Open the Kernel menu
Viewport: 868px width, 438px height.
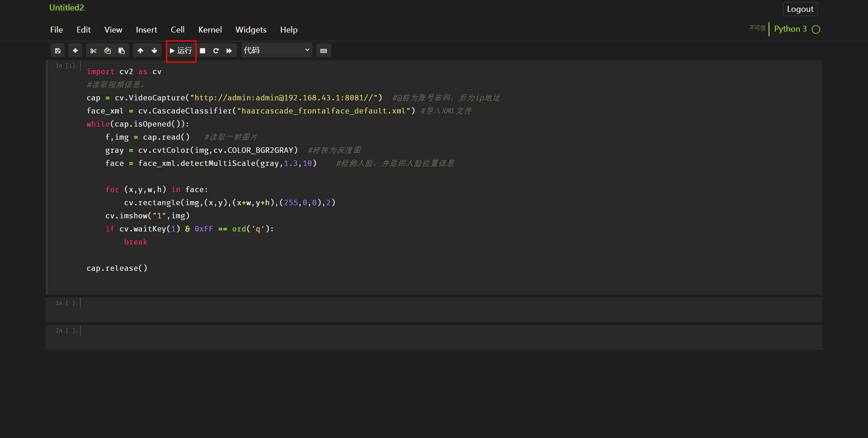pyautogui.click(x=210, y=30)
